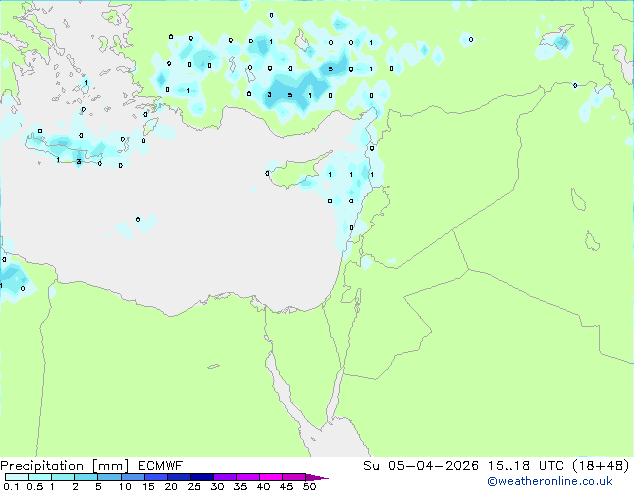Click the legend label '0.1'
This screenshot has height=490, width=634.
11,486
